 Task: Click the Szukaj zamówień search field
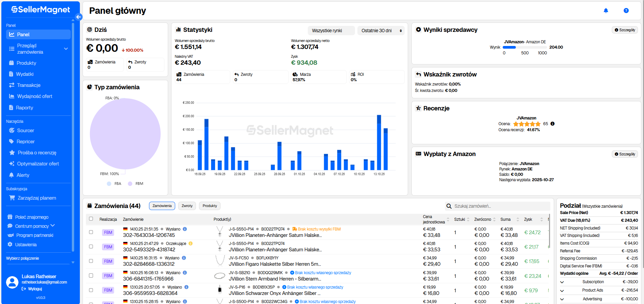[x=500, y=206]
